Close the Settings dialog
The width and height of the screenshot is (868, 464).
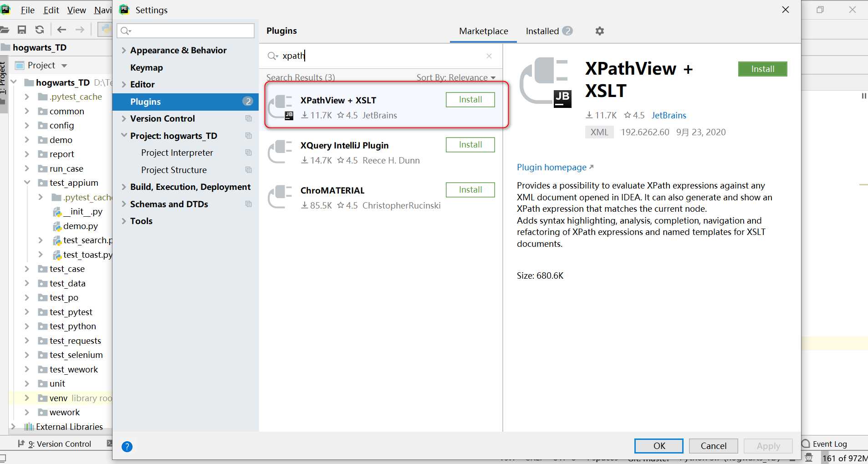tap(786, 10)
